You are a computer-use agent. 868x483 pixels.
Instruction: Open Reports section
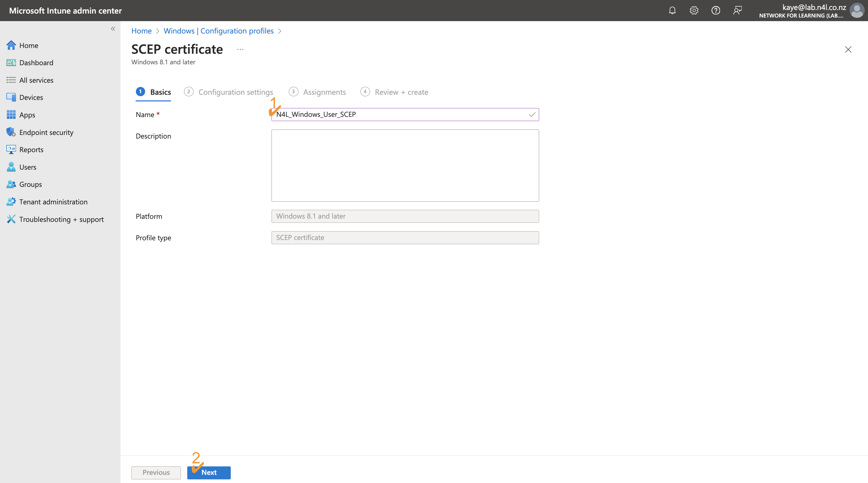pyautogui.click(x=31, y=149)
